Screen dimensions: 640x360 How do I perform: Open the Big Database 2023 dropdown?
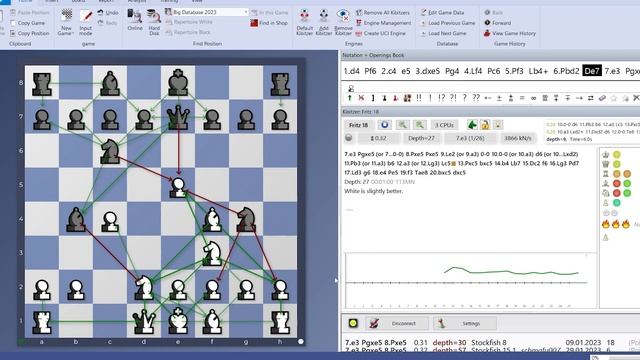coord(245,12)
